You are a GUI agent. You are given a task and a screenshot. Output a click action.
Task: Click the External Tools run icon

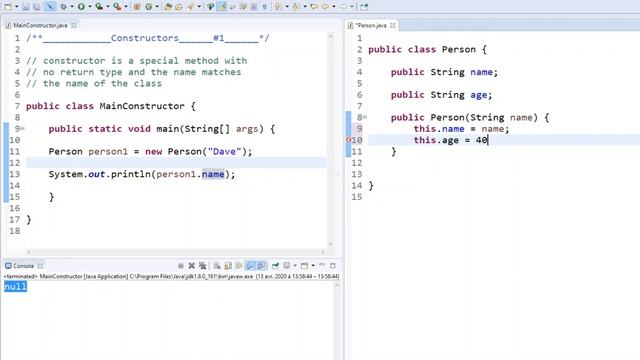[x=117, y=7]
